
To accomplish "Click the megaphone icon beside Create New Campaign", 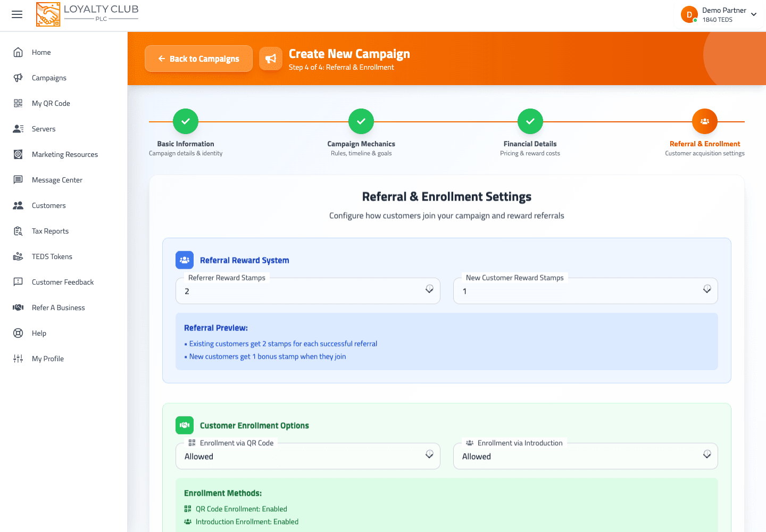I will [271, 59].
